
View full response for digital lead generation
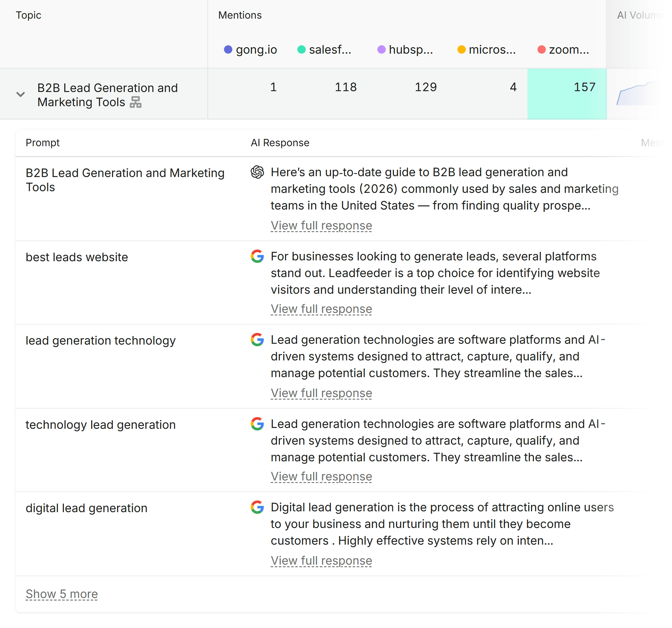point(321,561)
